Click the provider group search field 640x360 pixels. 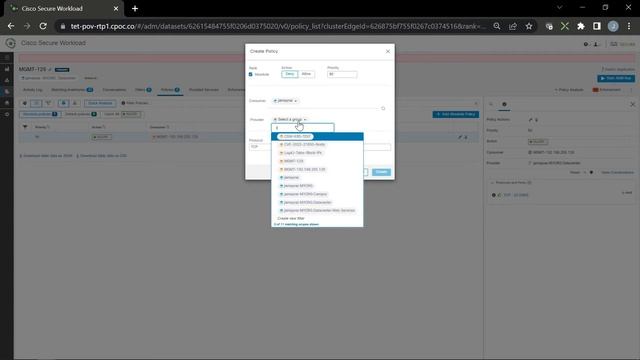[x=303, y=128]
